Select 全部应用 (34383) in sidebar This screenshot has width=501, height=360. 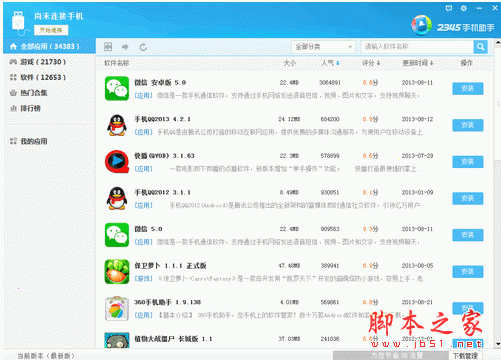pyautogui.click(x=49, y=46)
